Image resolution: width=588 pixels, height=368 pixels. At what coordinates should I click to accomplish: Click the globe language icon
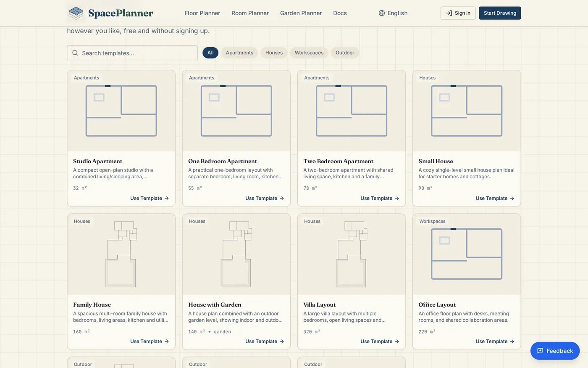click(382, 13)
